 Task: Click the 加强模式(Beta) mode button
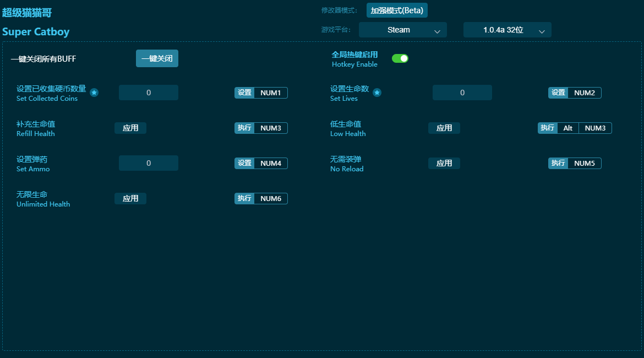[x=397, y=10]
